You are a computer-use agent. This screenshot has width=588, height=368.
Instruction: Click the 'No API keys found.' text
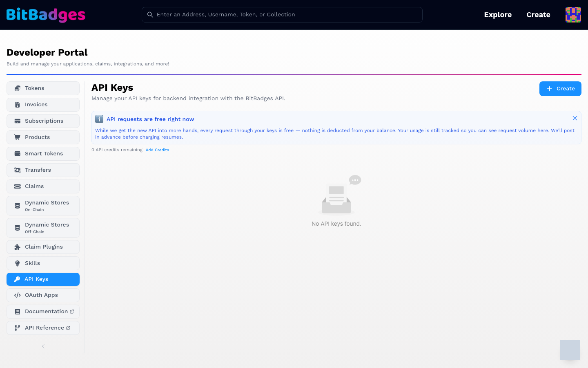pos(336,224)
